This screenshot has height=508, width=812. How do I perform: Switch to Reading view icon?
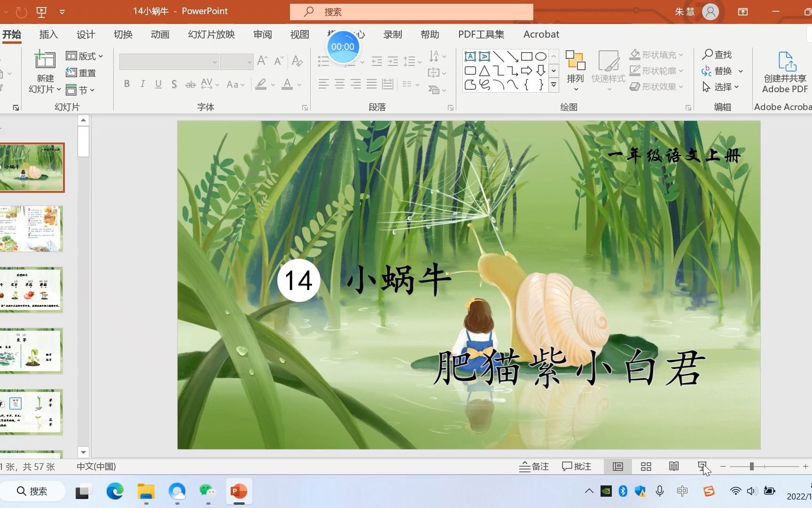(x=674, y=467)
